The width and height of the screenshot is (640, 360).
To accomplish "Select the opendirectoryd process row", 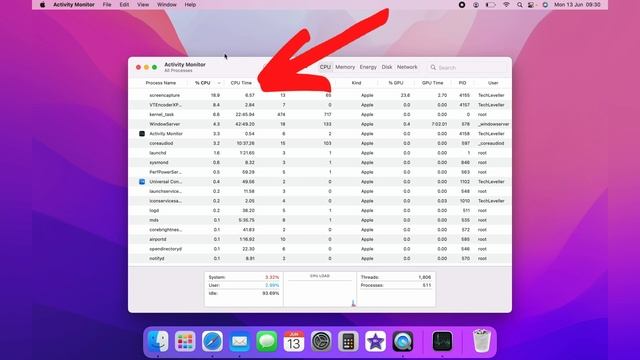I will coord(320,249).
